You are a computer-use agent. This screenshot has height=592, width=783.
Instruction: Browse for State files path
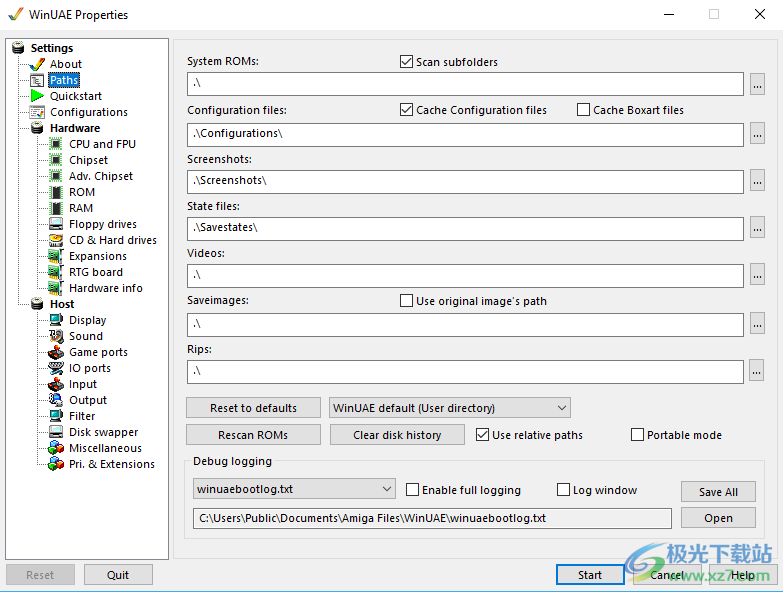tap(758, 228)
